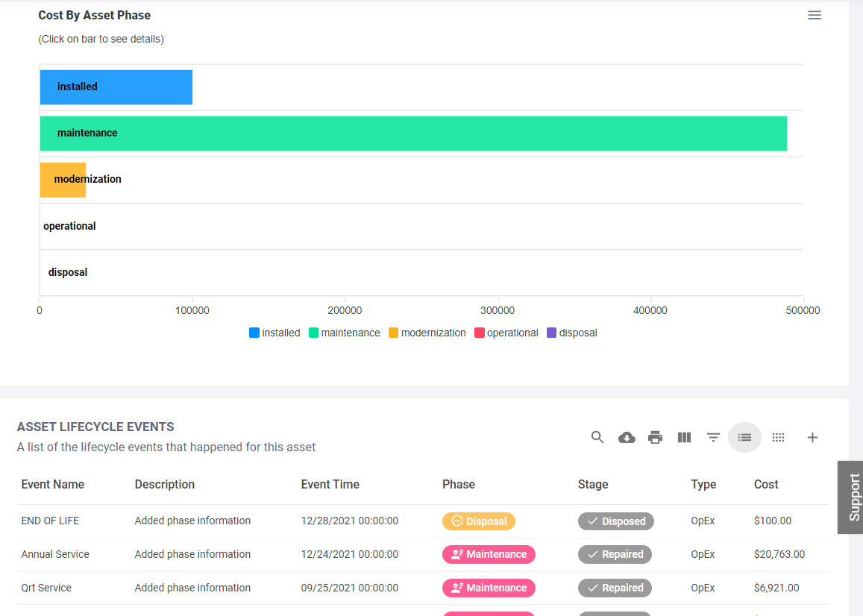Toggle the installed series in the chart legend
This screenshot has width=863, height=616.
click(x=274, y=333)
